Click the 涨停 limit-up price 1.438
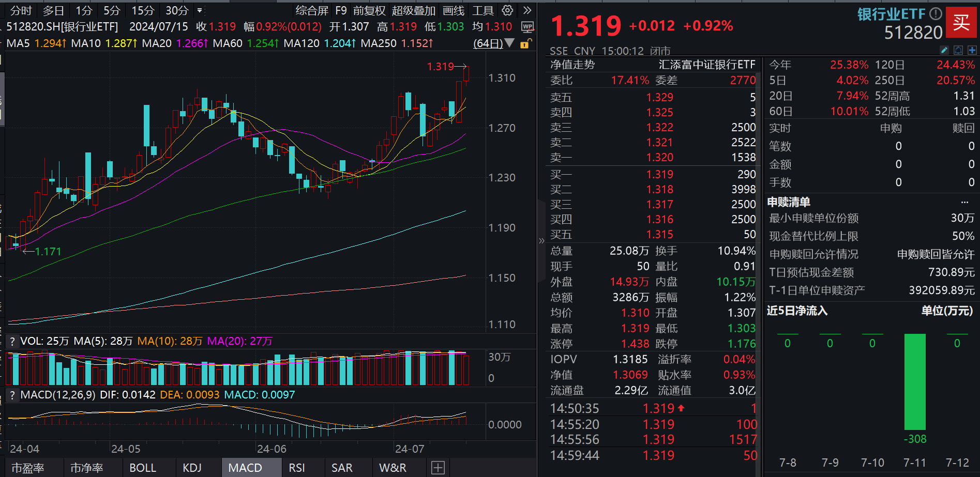This screenshot has width=980, height=477. point(635,344)
